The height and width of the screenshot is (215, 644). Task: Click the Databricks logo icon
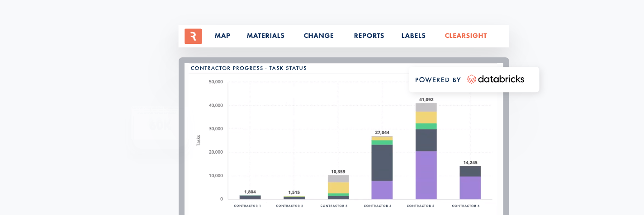pyautogui.click(x=472, y=79)
